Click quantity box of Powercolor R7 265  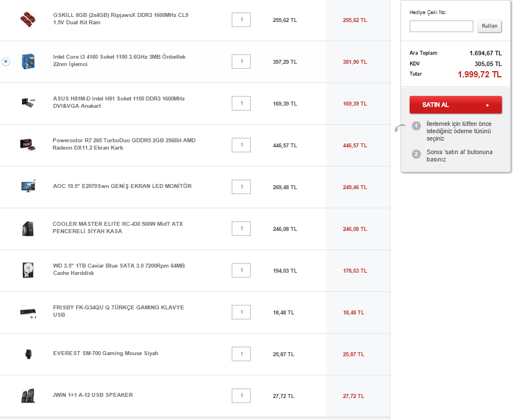[241, 145]
